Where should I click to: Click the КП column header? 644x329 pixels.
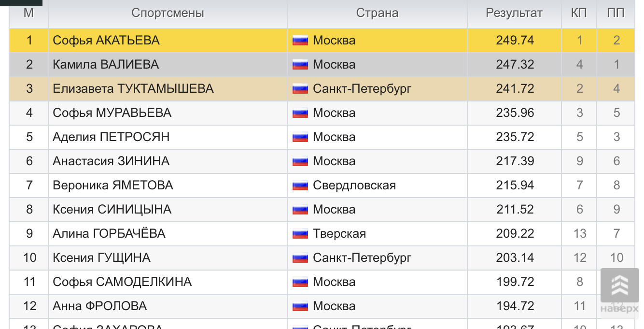pos(579,13)
